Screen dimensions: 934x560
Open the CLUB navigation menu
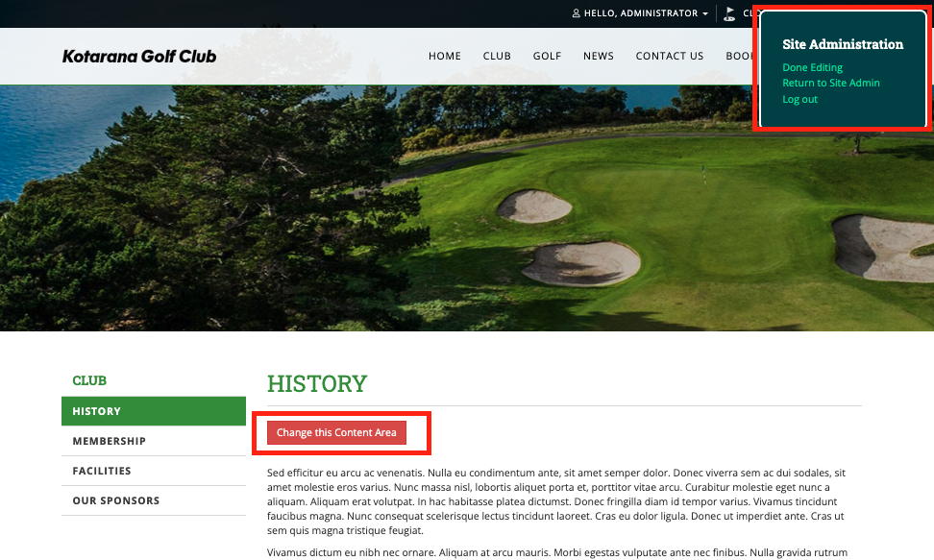click(497, 56)
